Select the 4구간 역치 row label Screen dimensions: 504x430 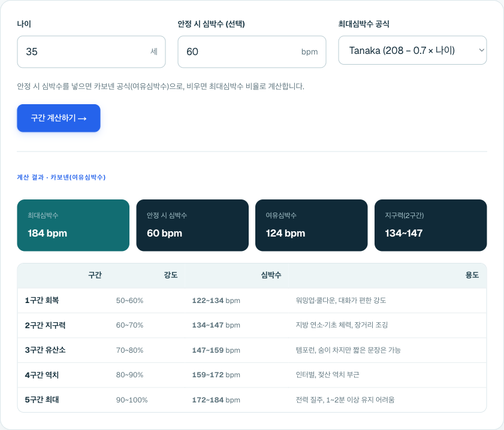click(x=42, y=375)
